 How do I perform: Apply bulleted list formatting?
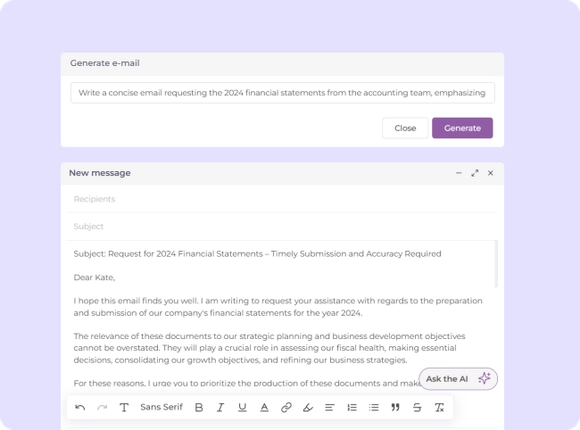pyautogui.click(x=374, y=407)
